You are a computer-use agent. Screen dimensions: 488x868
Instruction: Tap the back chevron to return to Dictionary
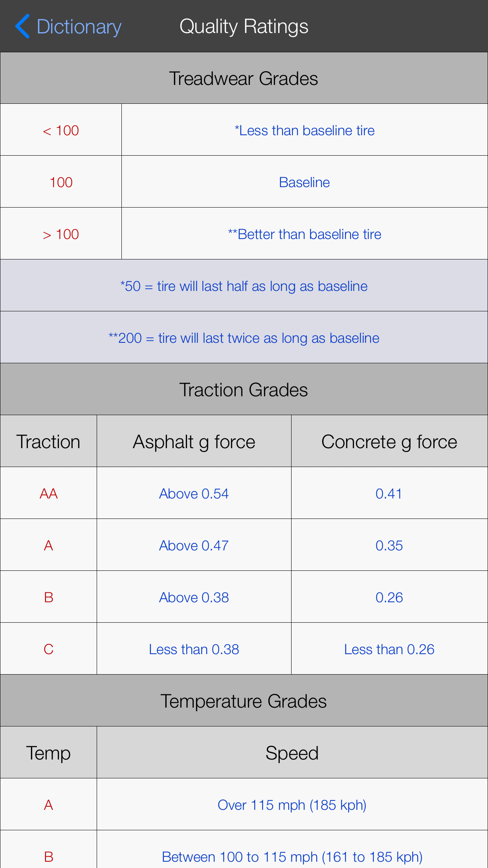click(22, 26)
